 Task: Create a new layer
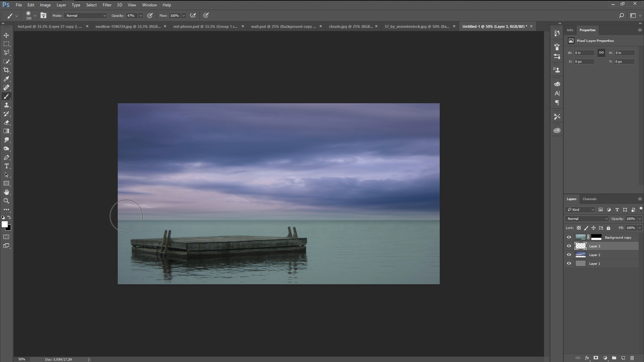click(x=623, y=358)
